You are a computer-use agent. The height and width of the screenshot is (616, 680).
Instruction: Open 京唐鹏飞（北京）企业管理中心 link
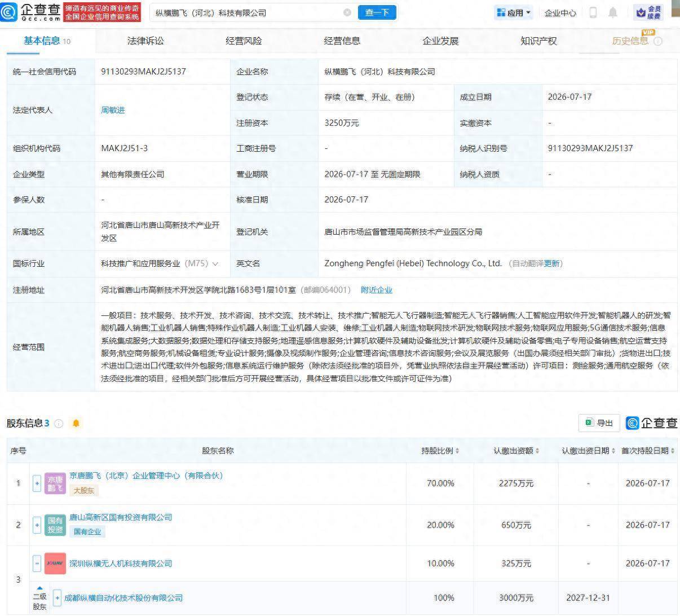point(146,476)
